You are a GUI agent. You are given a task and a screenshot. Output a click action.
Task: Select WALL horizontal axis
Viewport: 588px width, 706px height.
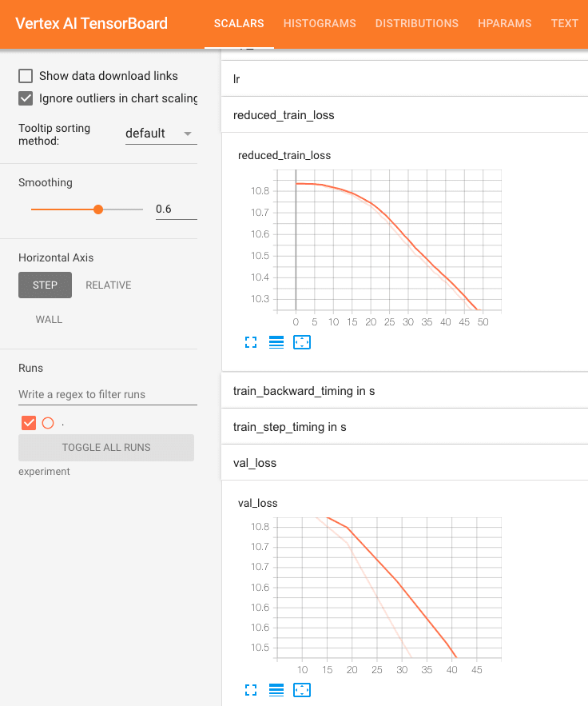pos(49,320)
